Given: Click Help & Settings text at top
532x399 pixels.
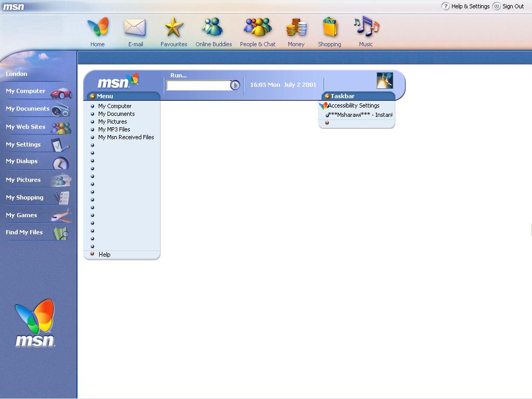Looking at the screenshot, I should click(x=470, y=6).
